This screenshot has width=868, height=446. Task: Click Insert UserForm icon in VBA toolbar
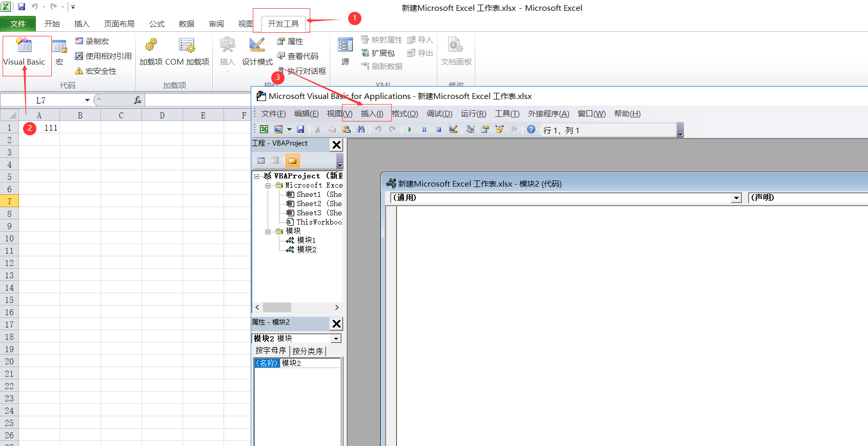pyautogui.click(x=278, y=130)
